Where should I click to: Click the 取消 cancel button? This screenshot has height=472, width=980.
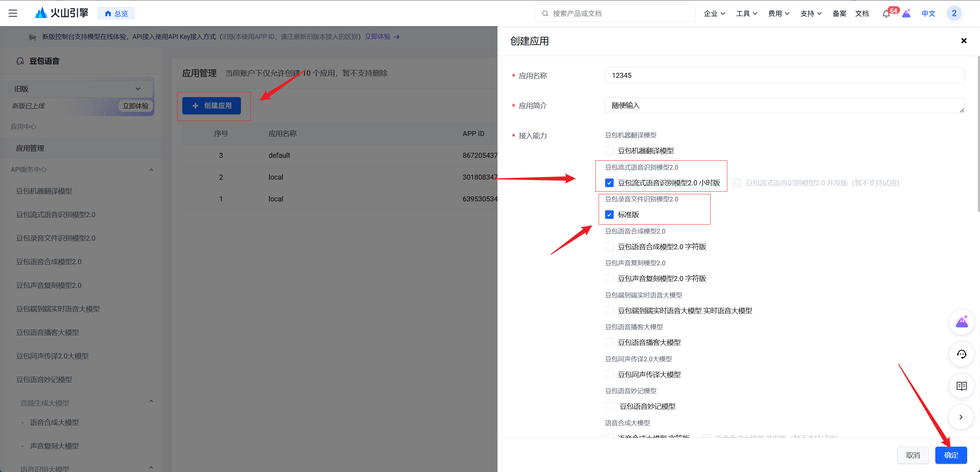(x=913, y=455)
